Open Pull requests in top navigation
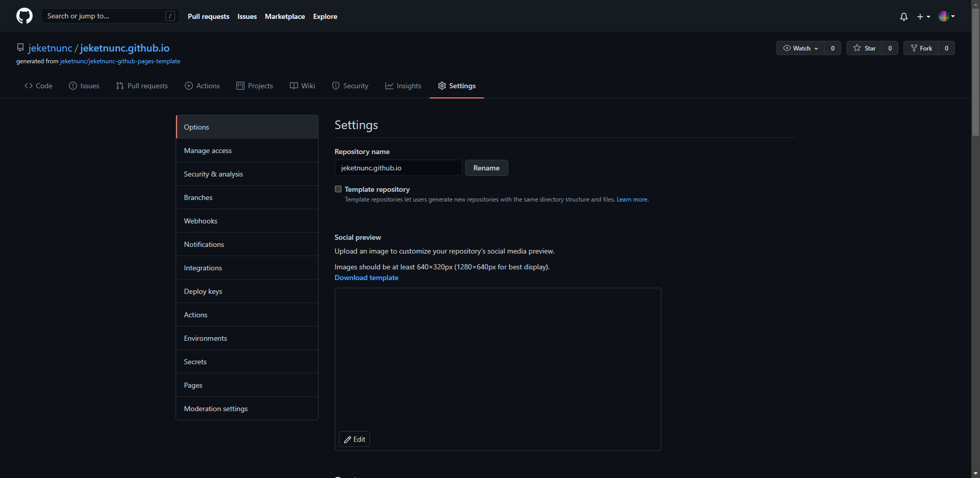 pyautogui.click(x=208, y=16)
